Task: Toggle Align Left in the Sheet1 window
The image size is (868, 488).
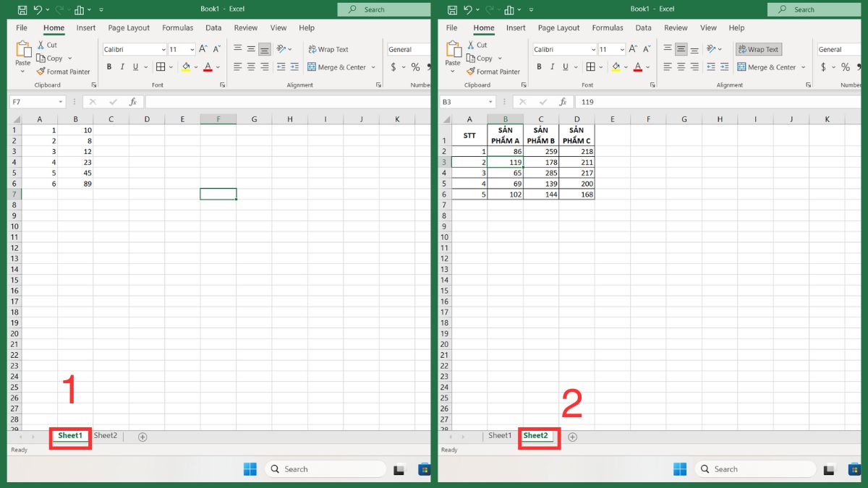Action: coord(238,67)
